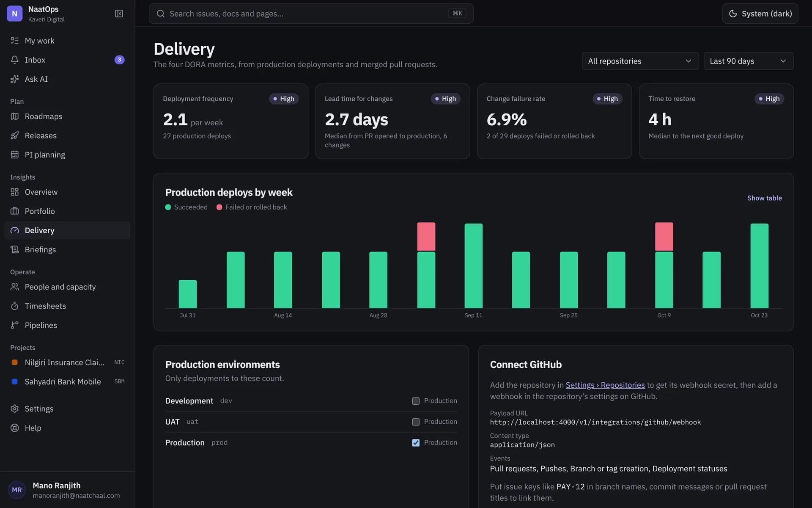Click the ⌘K shortcut hint
This screenshot has width=812, height=508.
pos(457,14)
